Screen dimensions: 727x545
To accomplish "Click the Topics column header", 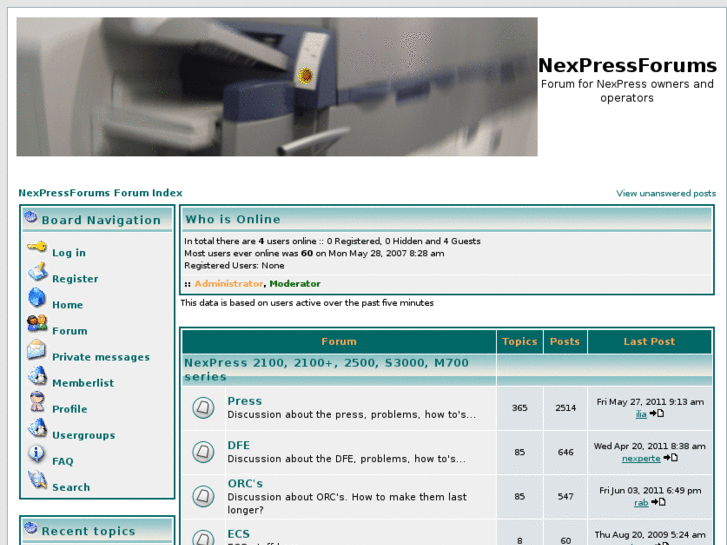I will coord(519,341).
